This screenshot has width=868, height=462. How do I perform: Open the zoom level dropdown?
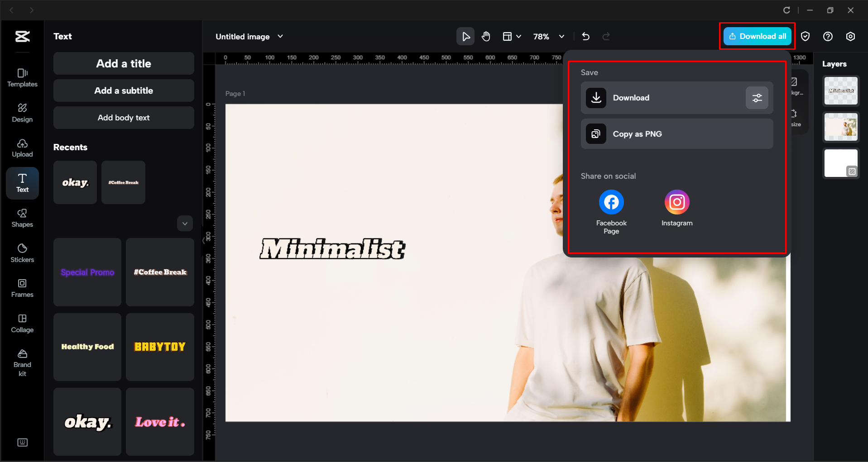(561, 36)
